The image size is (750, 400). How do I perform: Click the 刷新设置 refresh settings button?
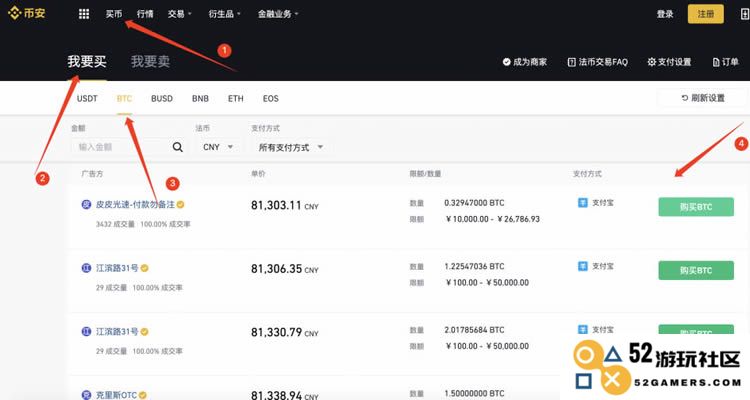coord(703,98)
